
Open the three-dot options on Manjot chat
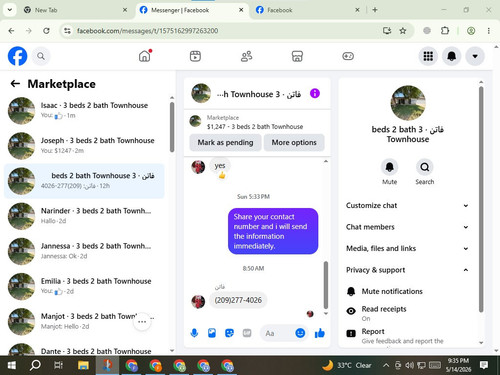142,322
